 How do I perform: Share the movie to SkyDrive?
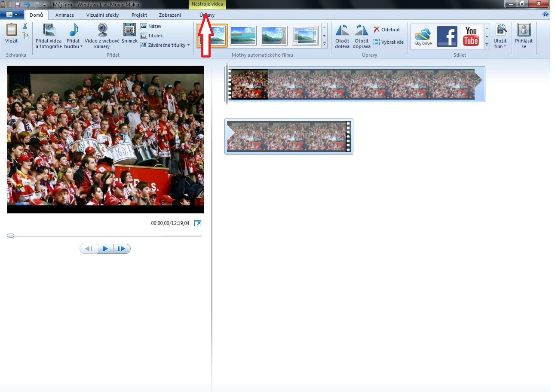pyautogui.click(x=423, y=36)
